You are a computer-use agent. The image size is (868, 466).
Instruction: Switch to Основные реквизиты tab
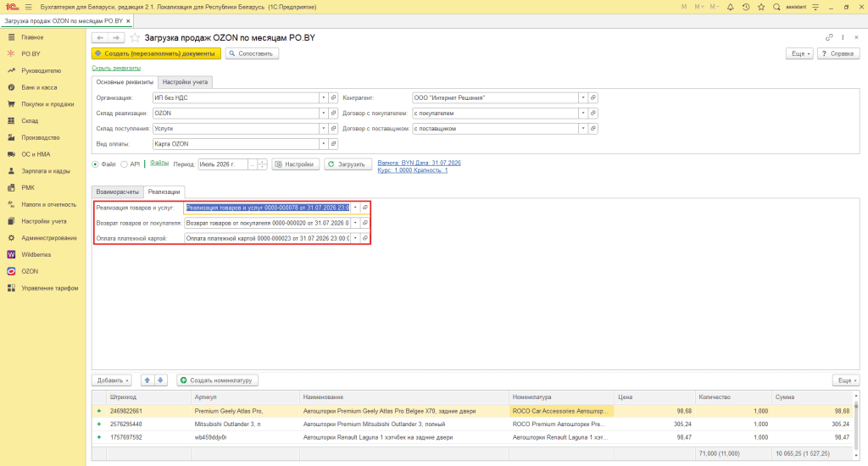(x=125, y=82)
